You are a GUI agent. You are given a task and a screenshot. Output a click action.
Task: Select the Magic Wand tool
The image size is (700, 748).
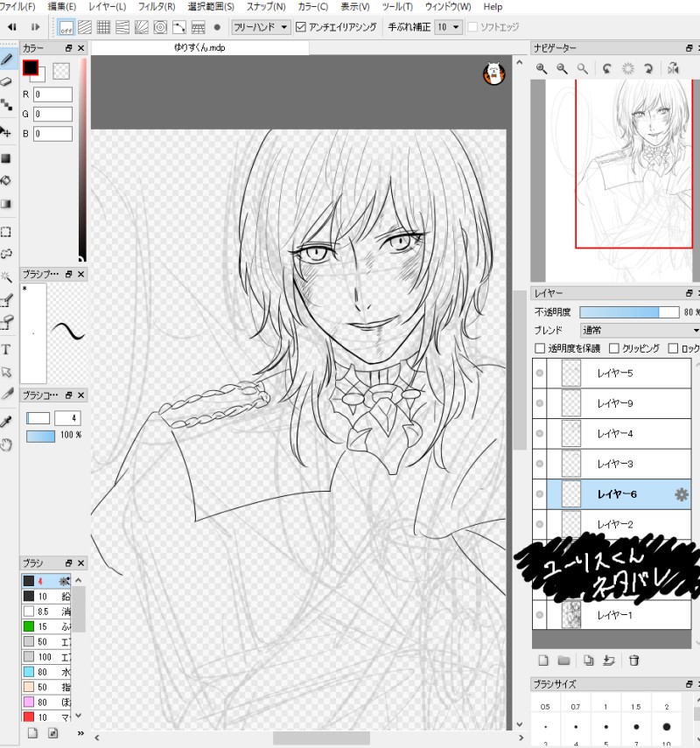6,276
